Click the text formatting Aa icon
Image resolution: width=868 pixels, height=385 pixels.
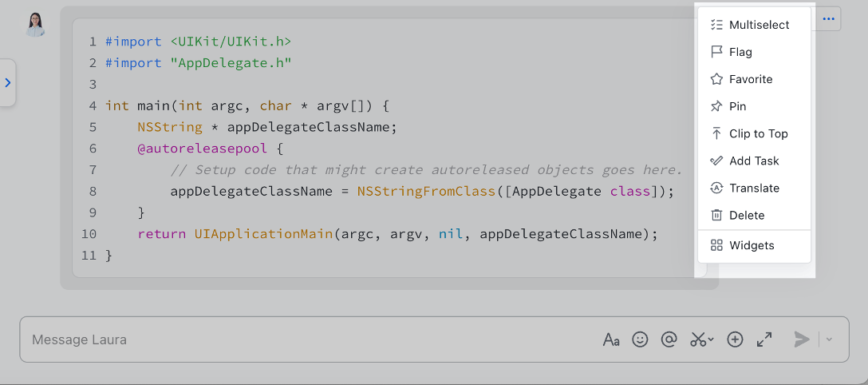click(x=611, y=339)
